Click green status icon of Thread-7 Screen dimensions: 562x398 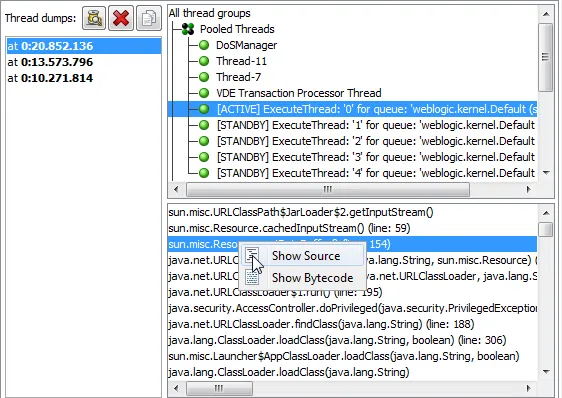pyautogui.click(x=204, y=77)
